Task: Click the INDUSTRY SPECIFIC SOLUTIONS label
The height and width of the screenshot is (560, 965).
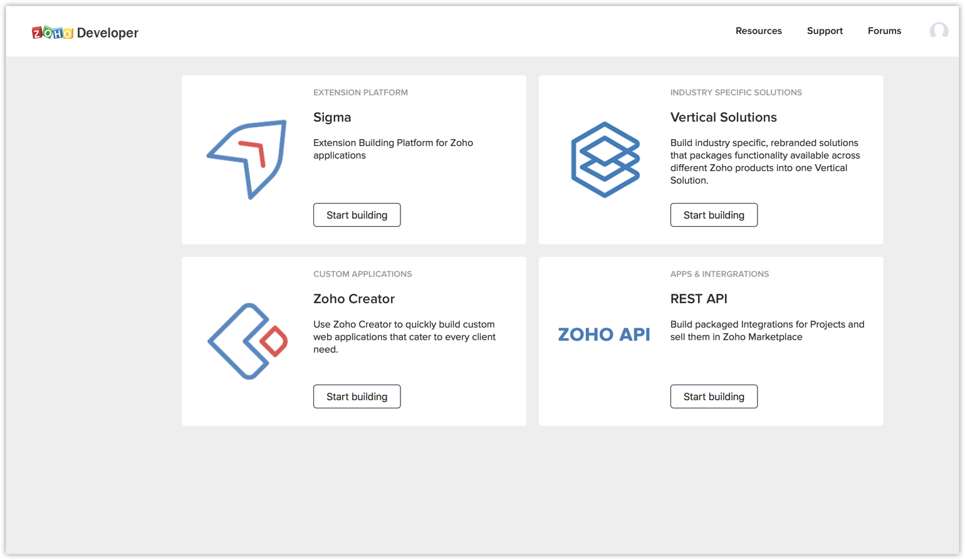Action: (736, 93)
